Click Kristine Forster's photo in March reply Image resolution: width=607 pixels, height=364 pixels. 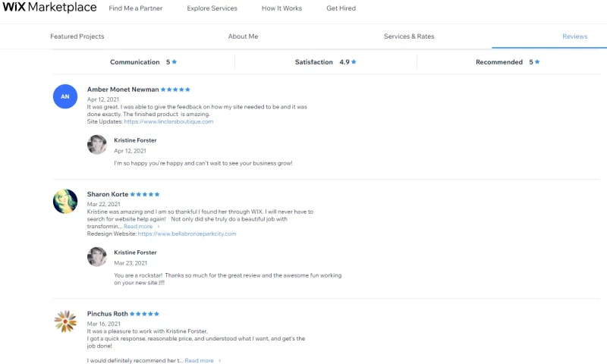pyautogui.click(x=97, y=257)
